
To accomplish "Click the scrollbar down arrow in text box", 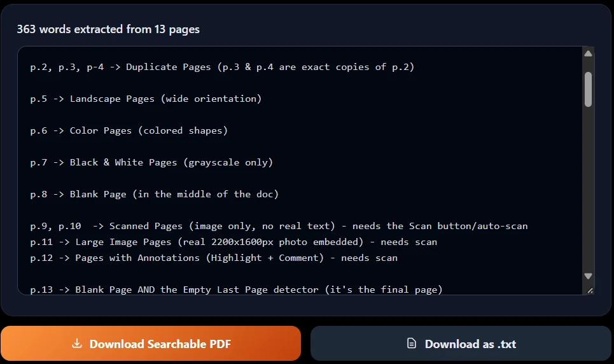I will [588, 276].
